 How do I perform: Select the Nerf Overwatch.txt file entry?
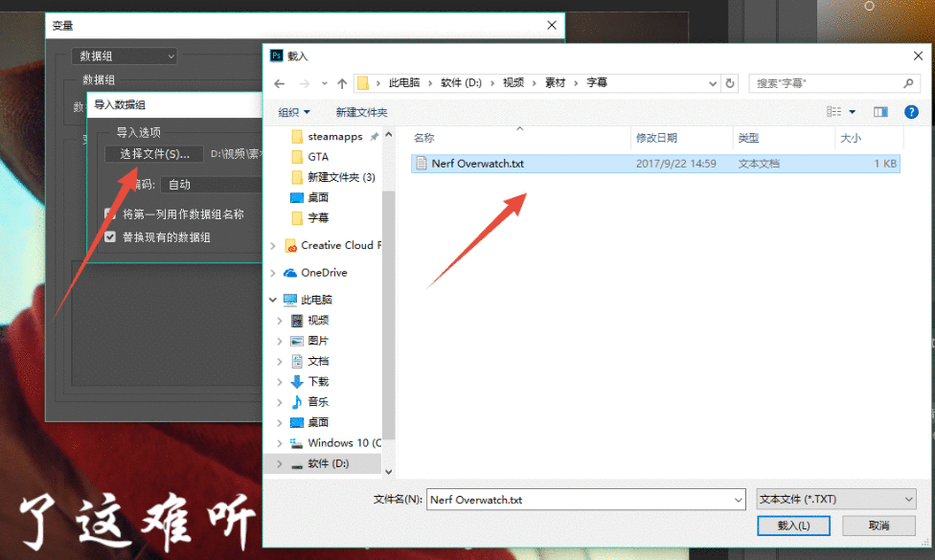click(474, 163)
